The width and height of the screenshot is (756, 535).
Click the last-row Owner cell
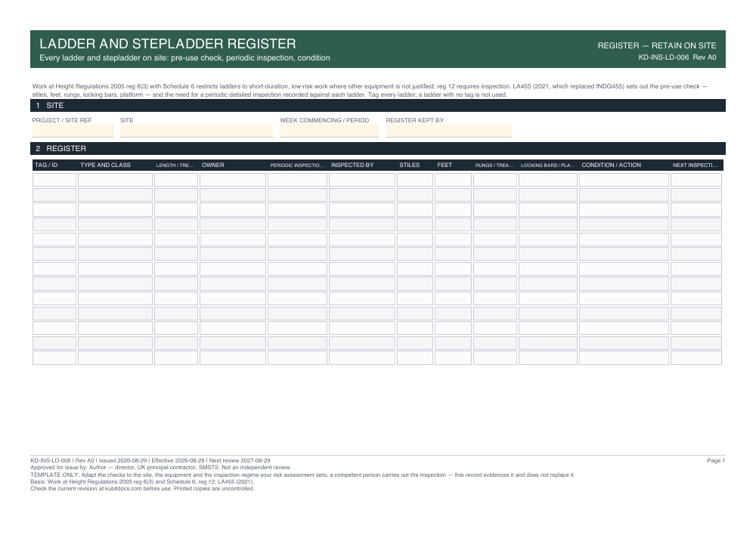232,357
